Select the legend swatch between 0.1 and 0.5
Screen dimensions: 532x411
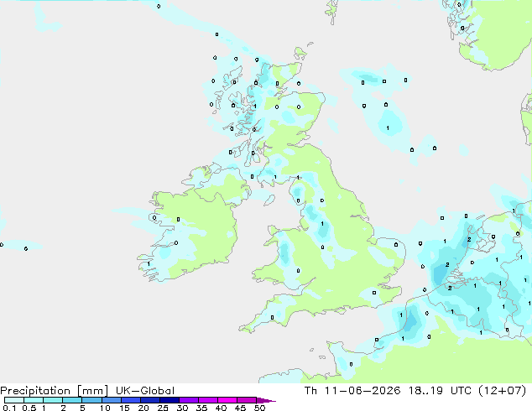[x=14, y=400]
